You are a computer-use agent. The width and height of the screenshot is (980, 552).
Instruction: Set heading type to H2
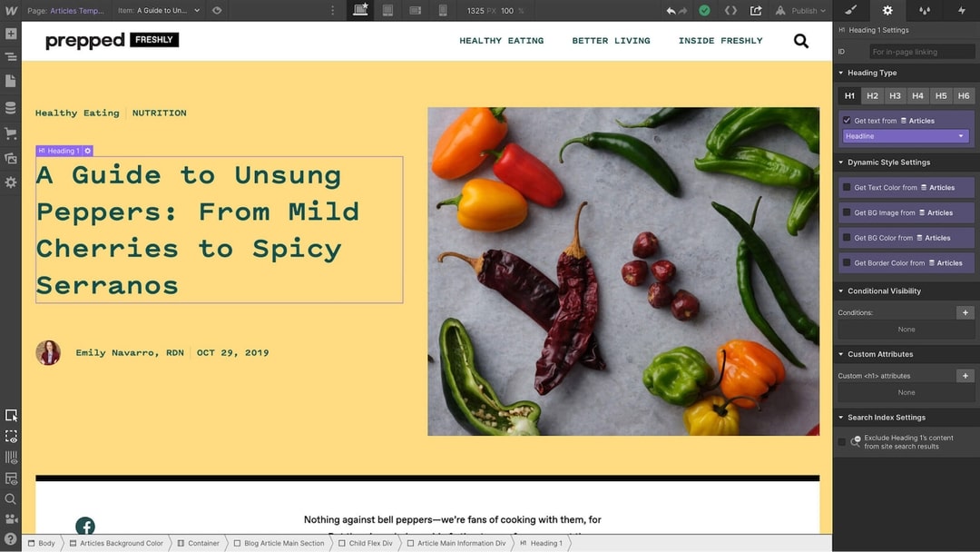(872, 95)
